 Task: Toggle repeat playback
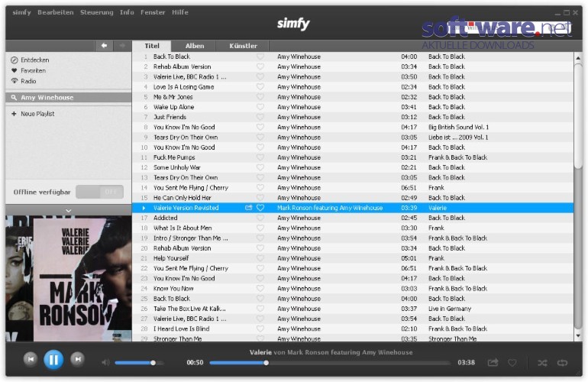point(562,363)
